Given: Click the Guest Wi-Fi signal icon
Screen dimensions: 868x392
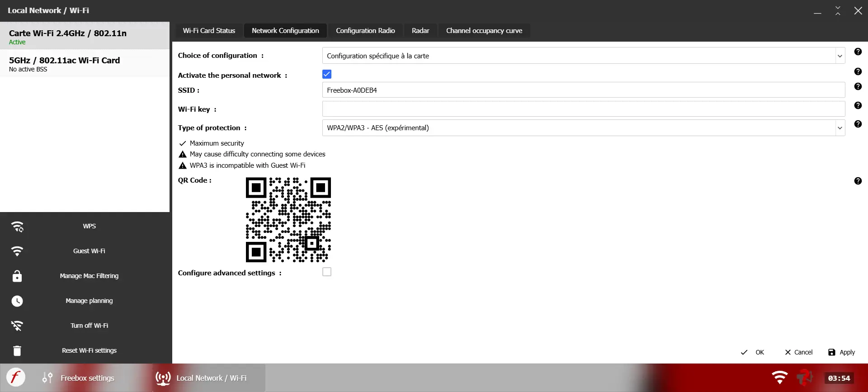Looking at the screenshot, I should tap(17, 251).
